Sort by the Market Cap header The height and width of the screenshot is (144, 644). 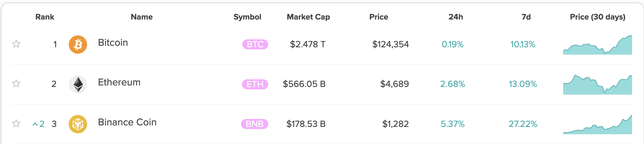[x=308, y=17]
